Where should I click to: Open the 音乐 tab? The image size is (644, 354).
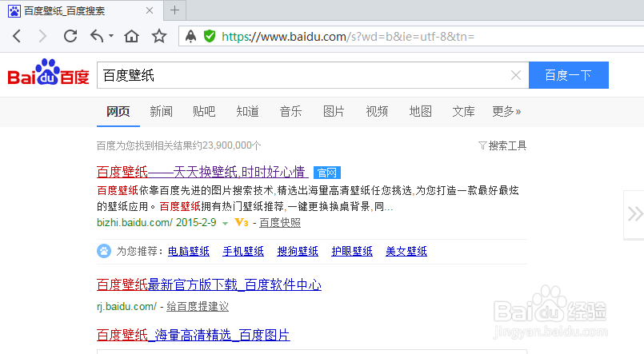click(x=290, y=111)
